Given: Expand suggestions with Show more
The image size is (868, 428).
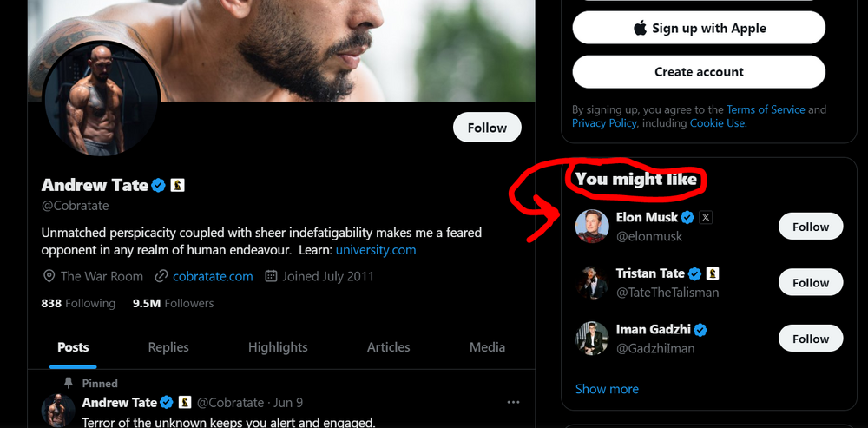Looking at the screenshot, I should click(x=607, y=389).
